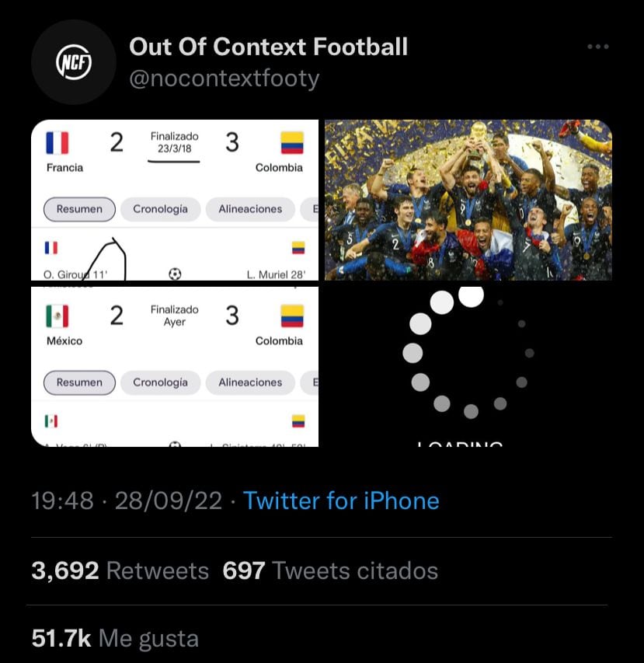Open the World Cup celebration photo
Image resolution: width=644 pixels, height=663 pixels.
point(468,200)
